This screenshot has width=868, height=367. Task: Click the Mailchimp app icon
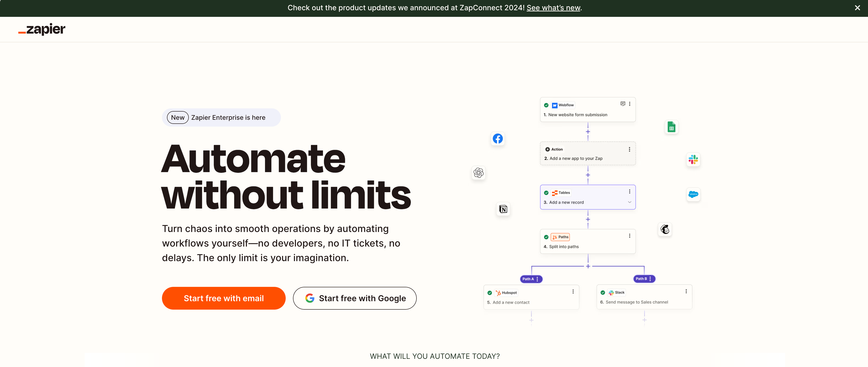665,229
